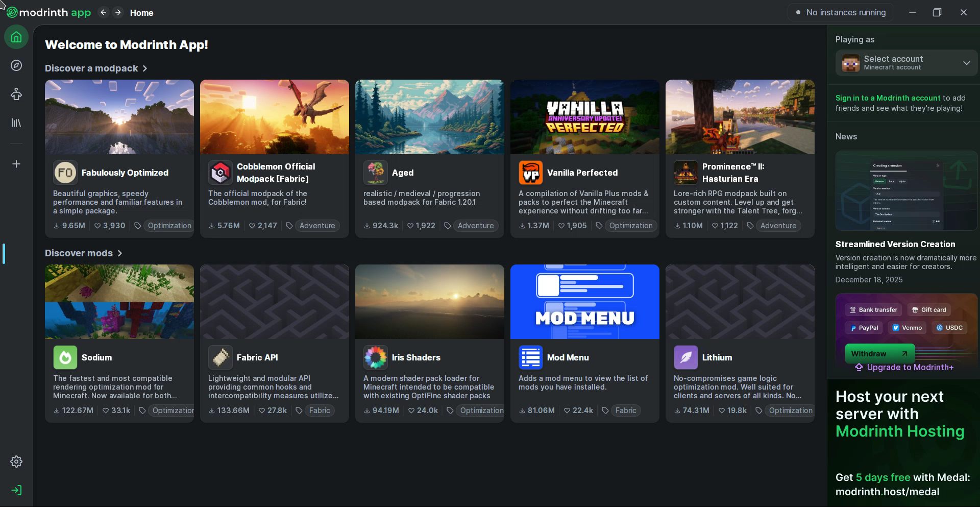Open the Skins icon in sidebar
Image resolution: width=980 pixels, height=507 pixels.
tap(16, 94)
